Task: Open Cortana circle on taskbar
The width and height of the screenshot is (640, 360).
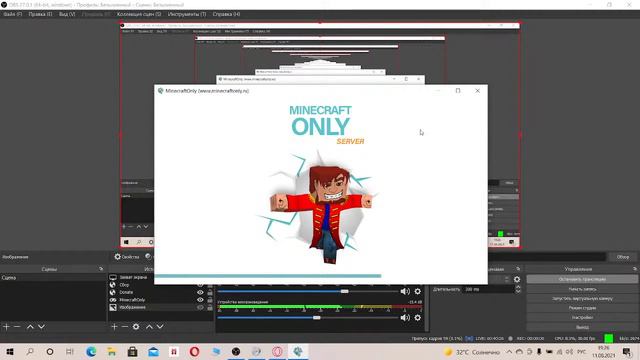Action: click(x=50, y=351)
